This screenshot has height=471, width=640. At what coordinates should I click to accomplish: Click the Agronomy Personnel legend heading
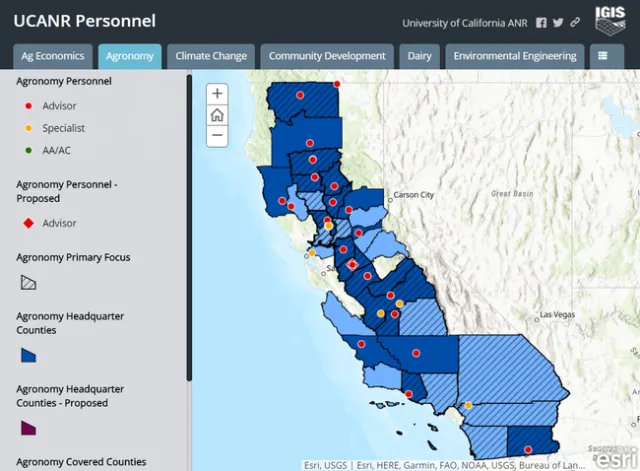coord(64,81)
